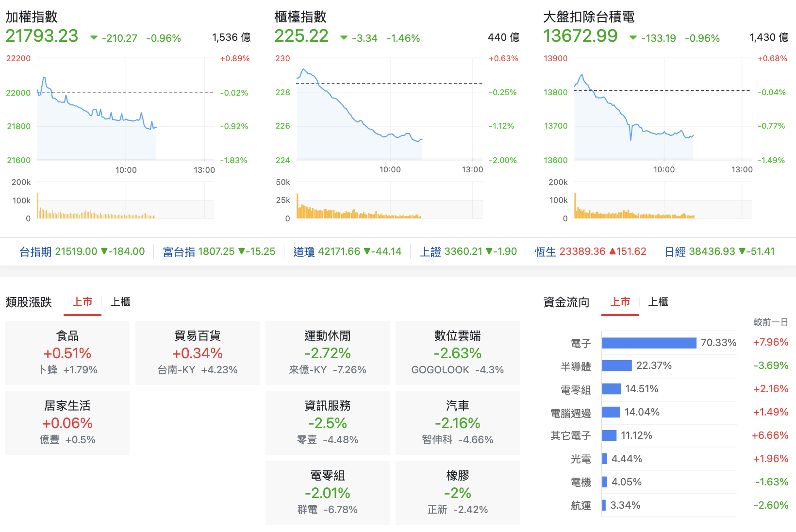Viewport: 796px width, 532px height.
Task: Select the 電零組 row label in 資金流向
Action: [x=576, y=390]
